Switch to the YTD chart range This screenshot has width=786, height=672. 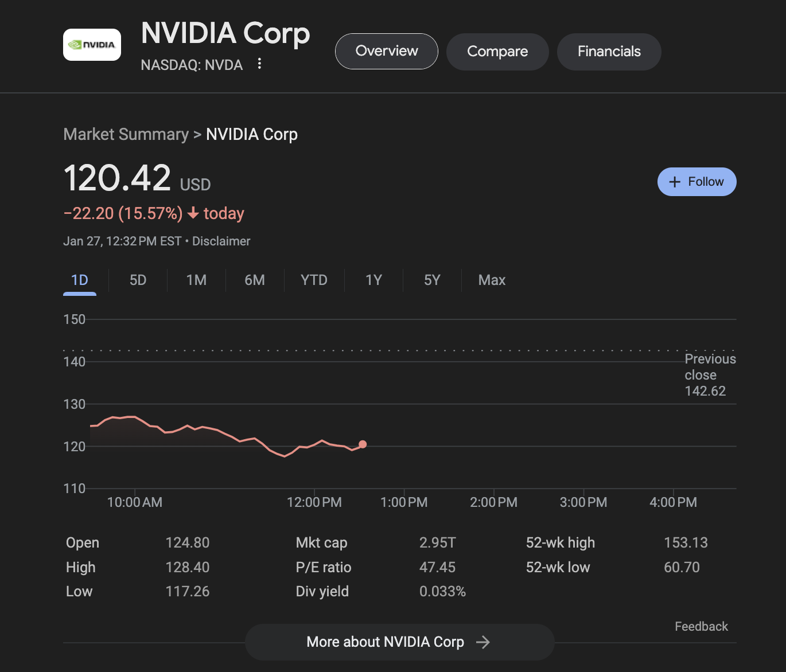tap(314, 280)
